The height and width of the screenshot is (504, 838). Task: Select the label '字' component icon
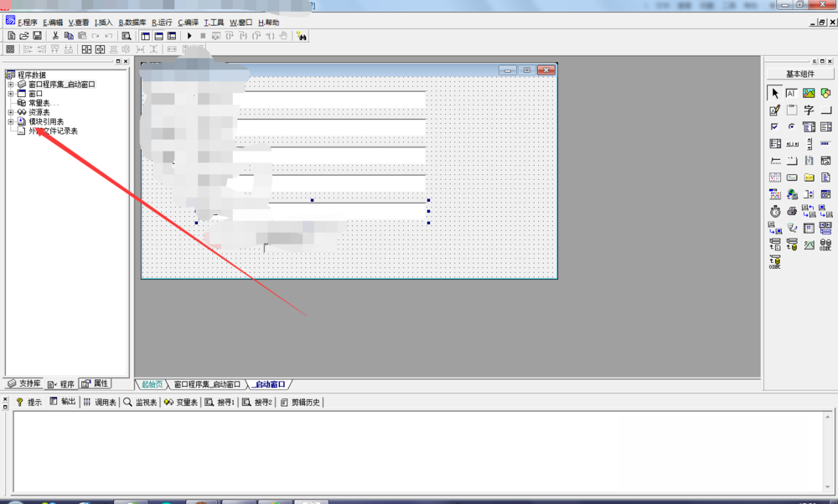point(809,110)
